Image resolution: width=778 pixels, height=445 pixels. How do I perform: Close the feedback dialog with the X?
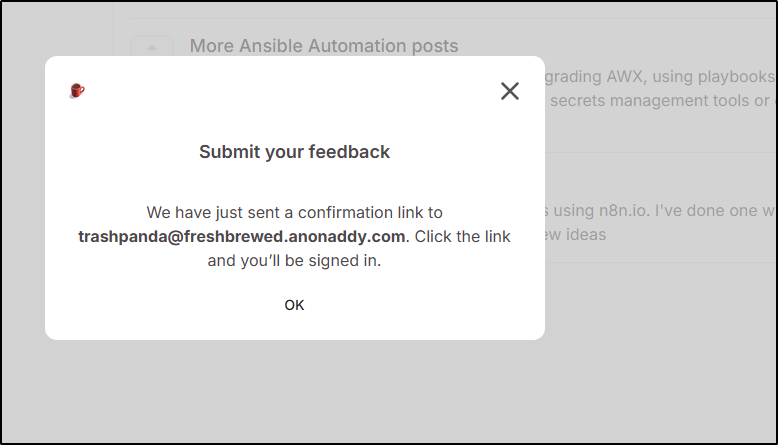[510, 91]
